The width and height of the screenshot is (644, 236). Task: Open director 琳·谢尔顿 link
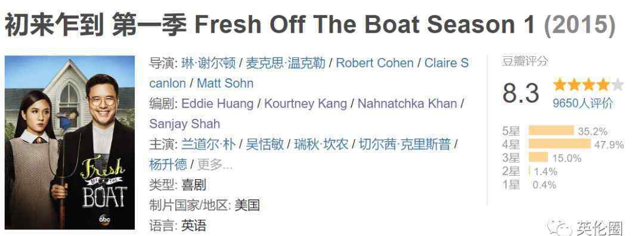[x=209, y=63]
